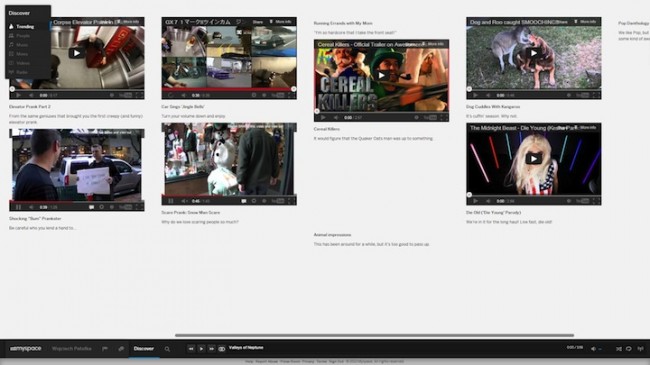The image size is (650, 365).
Task: Click More info on Dog and Roo video
Action: (x=585, y=22)
